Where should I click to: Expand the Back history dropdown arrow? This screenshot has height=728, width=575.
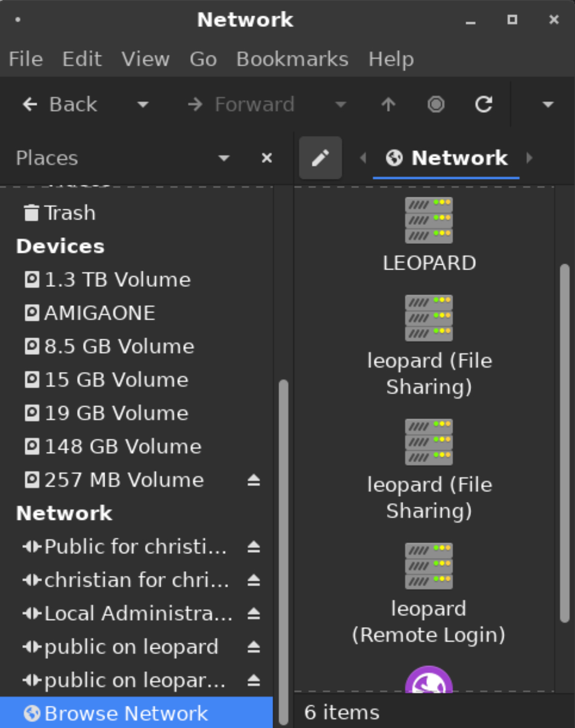click(x=143, y=104)
